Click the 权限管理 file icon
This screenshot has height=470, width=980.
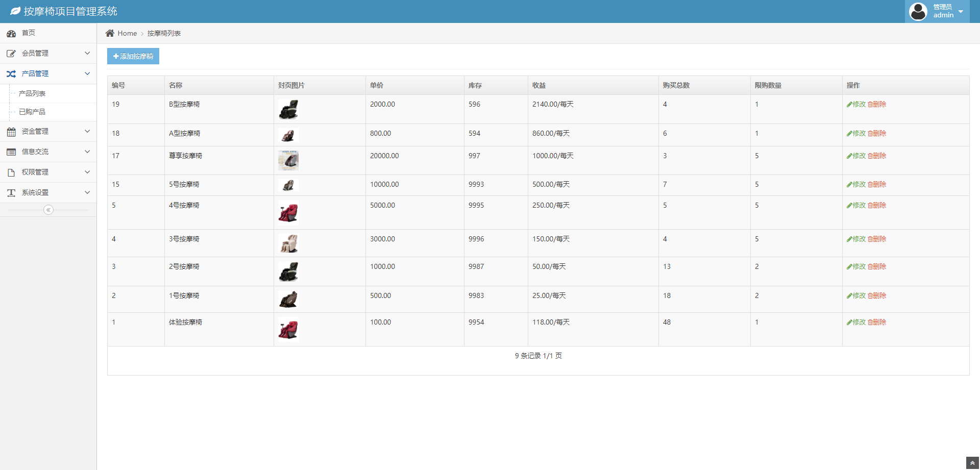[x=11, y=172]
